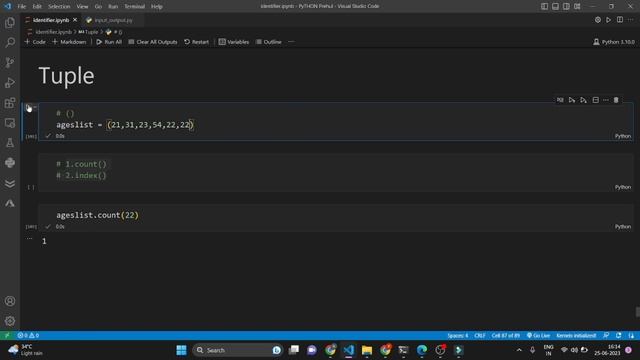Open Windows Start menu
The image size is (640, 360).
click(x=181, y=350)
